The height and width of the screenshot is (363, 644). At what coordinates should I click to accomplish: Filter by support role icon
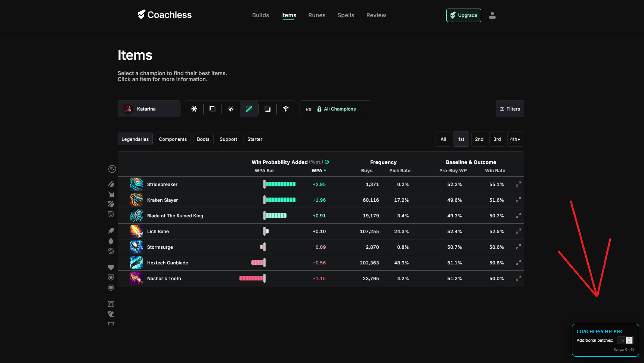click(286, 109)
